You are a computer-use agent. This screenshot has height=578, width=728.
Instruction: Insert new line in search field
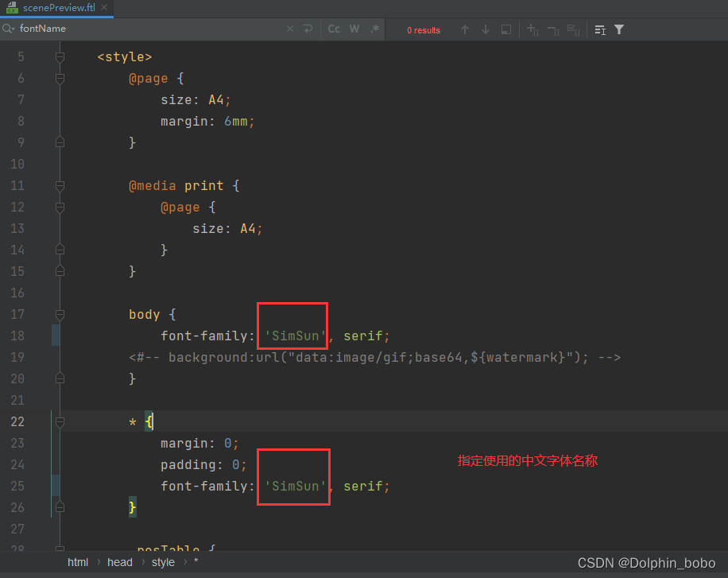308,29
